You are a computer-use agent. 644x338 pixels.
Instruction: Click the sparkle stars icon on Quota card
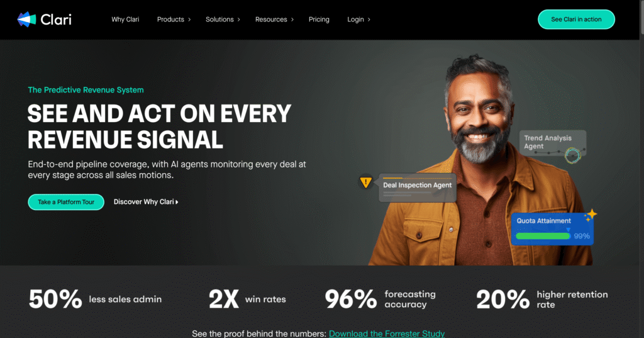[590, 215]
